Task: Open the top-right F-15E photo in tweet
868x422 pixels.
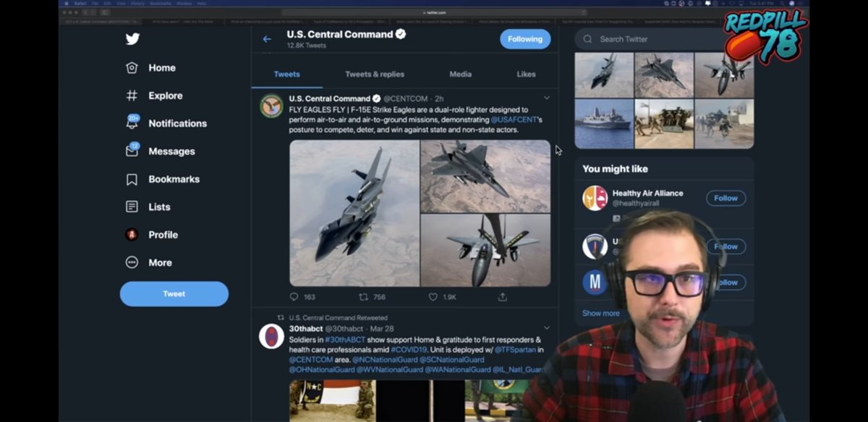Action: coord(485,176)
